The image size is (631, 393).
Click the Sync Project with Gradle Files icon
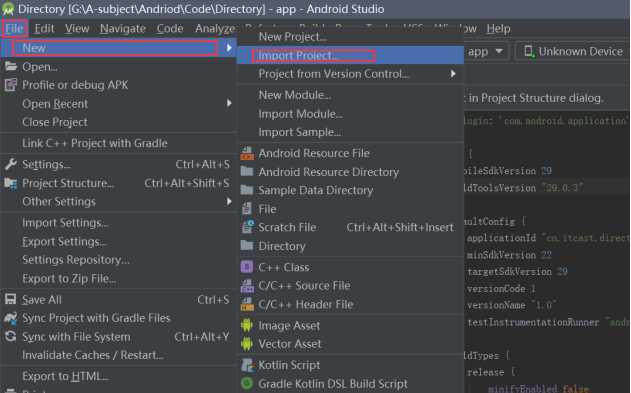10,318
